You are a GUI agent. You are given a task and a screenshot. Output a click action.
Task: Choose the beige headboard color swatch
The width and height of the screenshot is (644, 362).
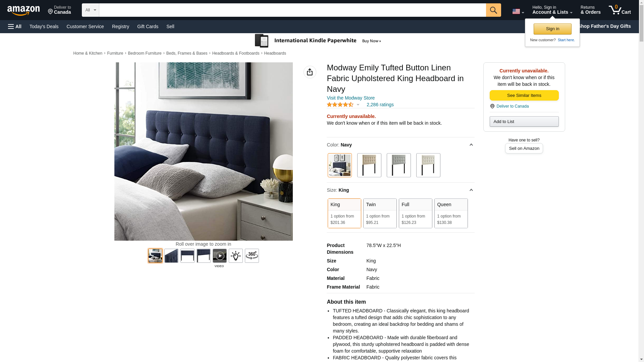[x=369, y=165]
